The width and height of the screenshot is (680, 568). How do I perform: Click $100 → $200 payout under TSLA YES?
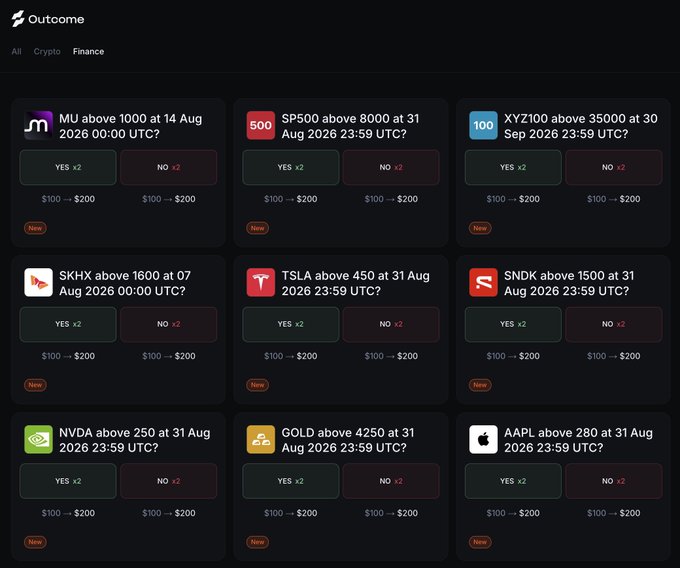click(291, 356)
